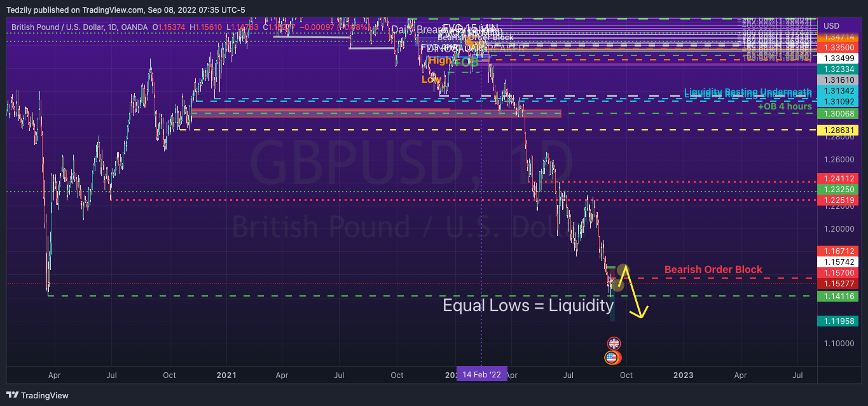Image resolution: width=868 pixels, height=406 pixels.
Task: Select the 1.22519 red price label
Action: [838, 200]
